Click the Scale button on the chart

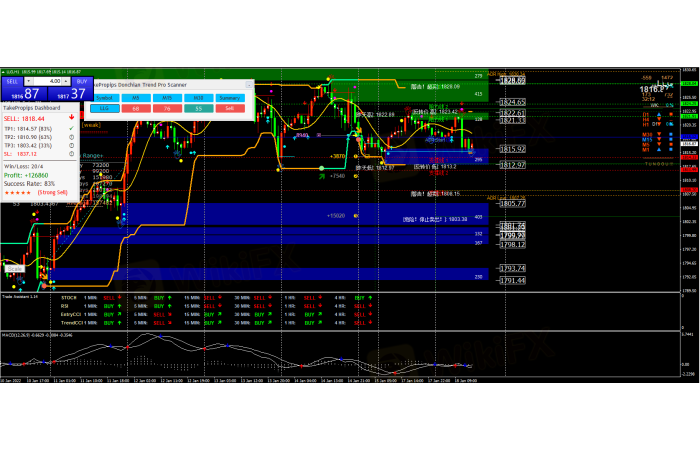[x=15, y=268]
